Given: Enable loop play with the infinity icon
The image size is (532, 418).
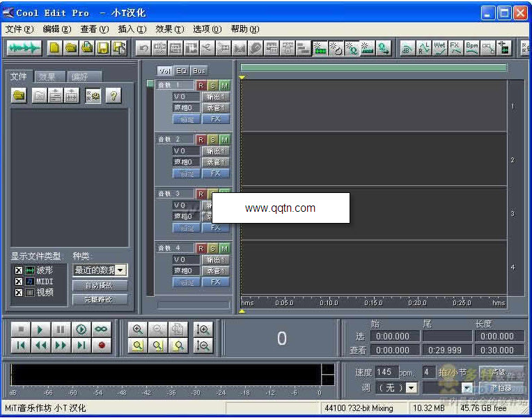Looking at the screenshot, I should point(101,330).
